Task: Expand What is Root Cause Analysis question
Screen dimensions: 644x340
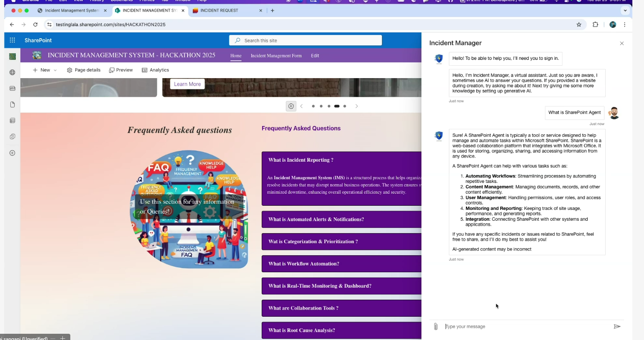Action: (x=342, y=330)
